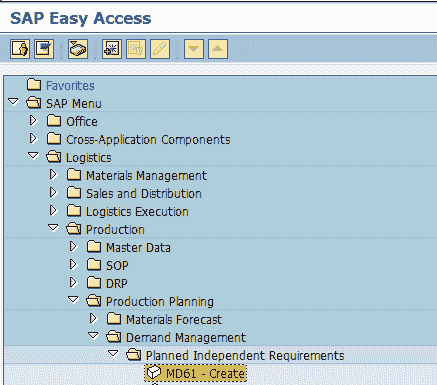Click the SAP Menu open folder icon

[34, 103]
